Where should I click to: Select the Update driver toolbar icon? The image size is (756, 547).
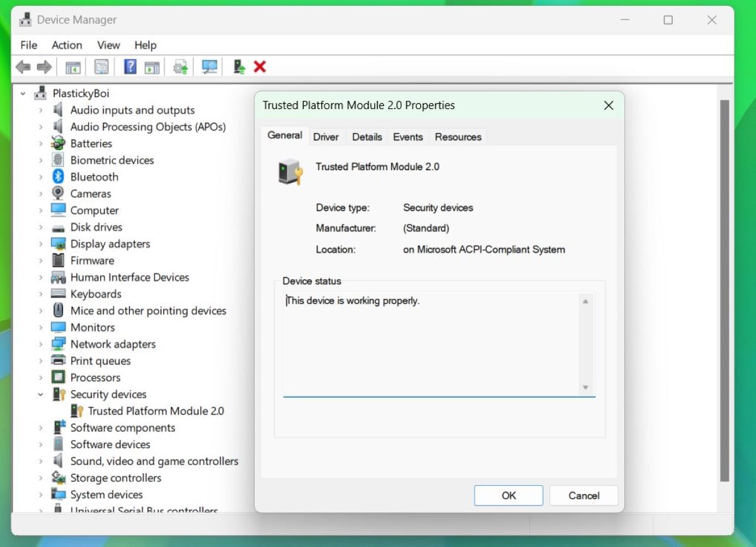(180, 67)
